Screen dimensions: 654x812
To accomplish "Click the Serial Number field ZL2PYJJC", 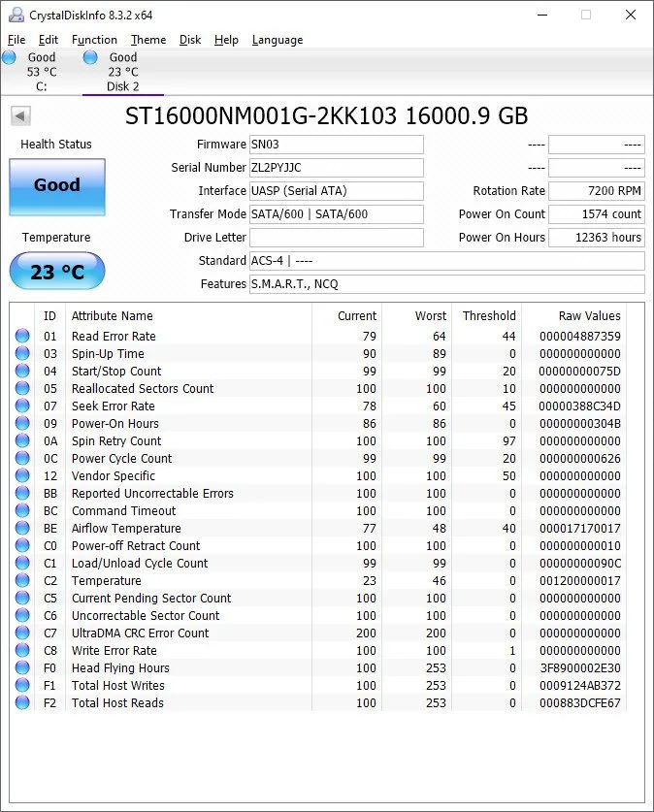I will [337, 168].
